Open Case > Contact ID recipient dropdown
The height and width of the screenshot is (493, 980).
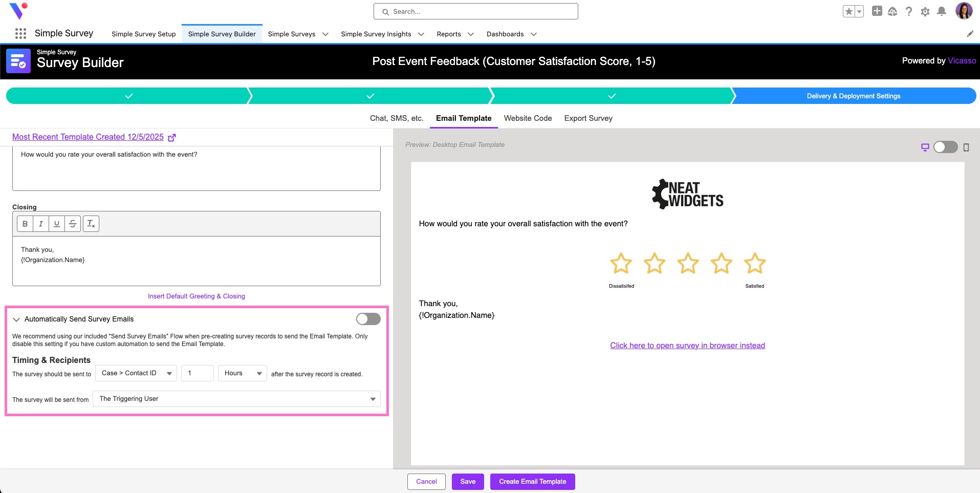pyautogui.click(x=136, y=373)
